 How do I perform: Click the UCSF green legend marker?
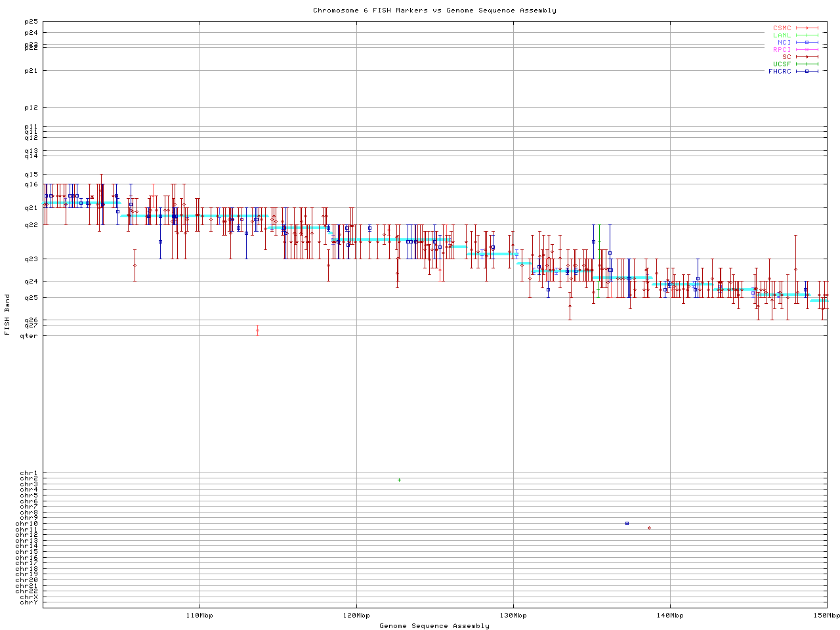click(x=807, y=64)
